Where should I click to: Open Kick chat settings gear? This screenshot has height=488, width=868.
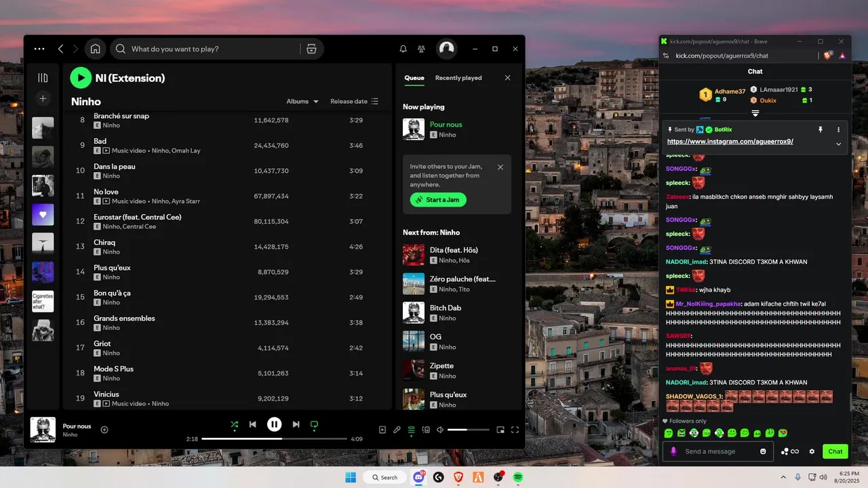pyautogui.click(x=812, y=451)
